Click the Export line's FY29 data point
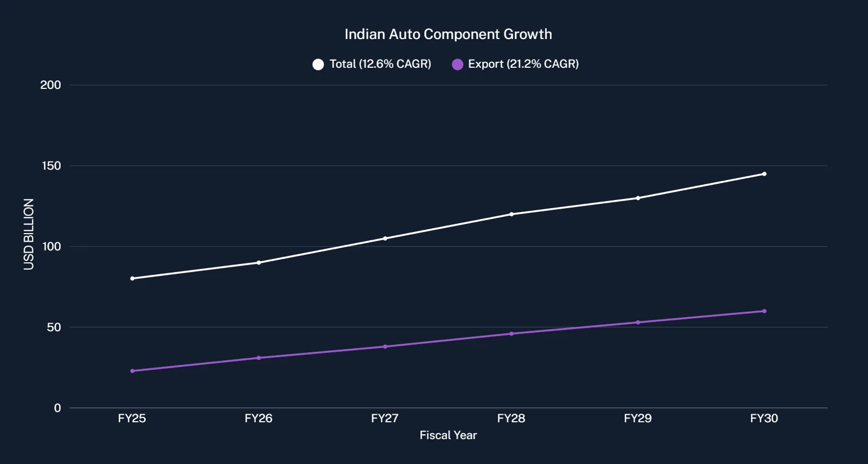Viewport: 868px width, 464px height. (x=638, y=323)
